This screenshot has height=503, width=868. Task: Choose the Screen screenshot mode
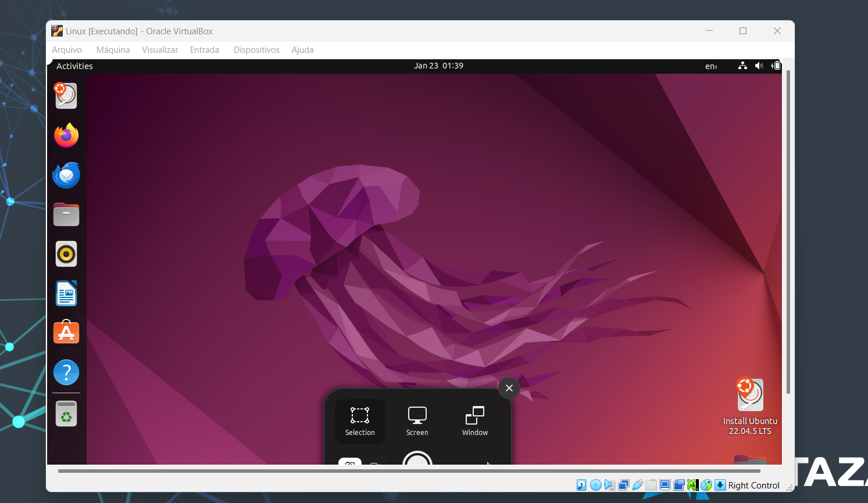click(417, 421)
